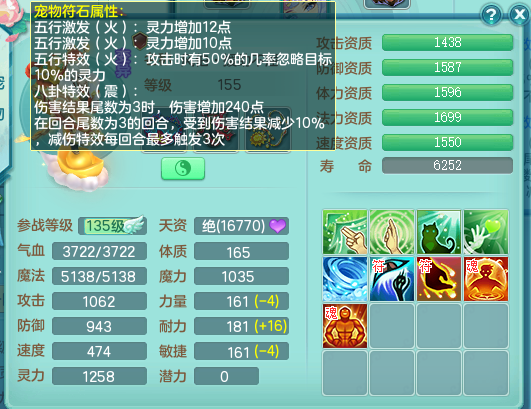Image resolution: width=531 pixels, height=409 pixels.
Task: Click the 法力资质 1699 green bar
Action: (447, 117)
